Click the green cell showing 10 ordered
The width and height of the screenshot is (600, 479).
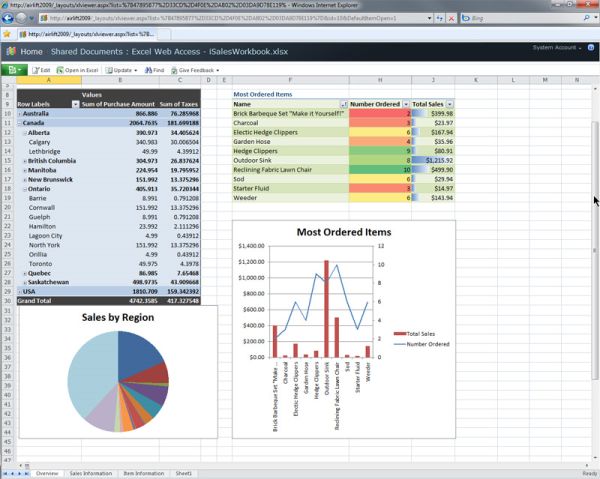coord(380,170)
